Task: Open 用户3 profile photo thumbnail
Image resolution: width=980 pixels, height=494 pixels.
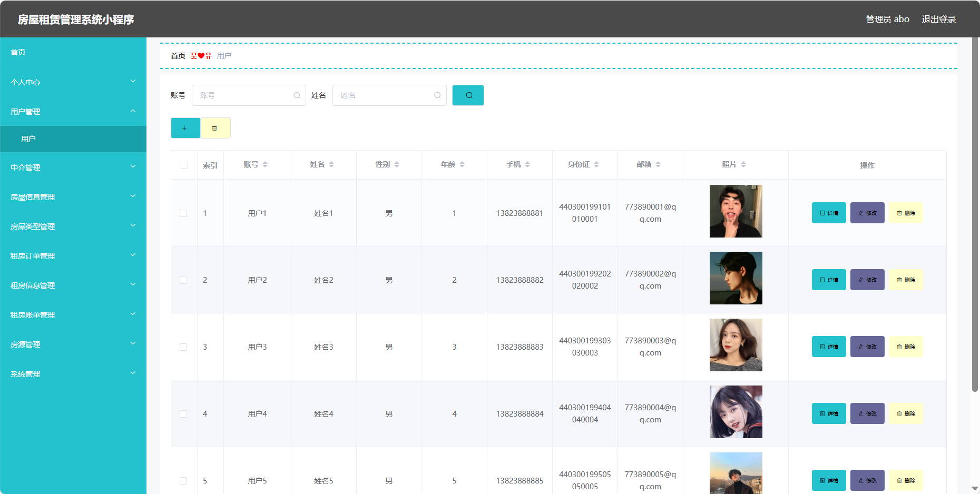Action: coord(736,345)
